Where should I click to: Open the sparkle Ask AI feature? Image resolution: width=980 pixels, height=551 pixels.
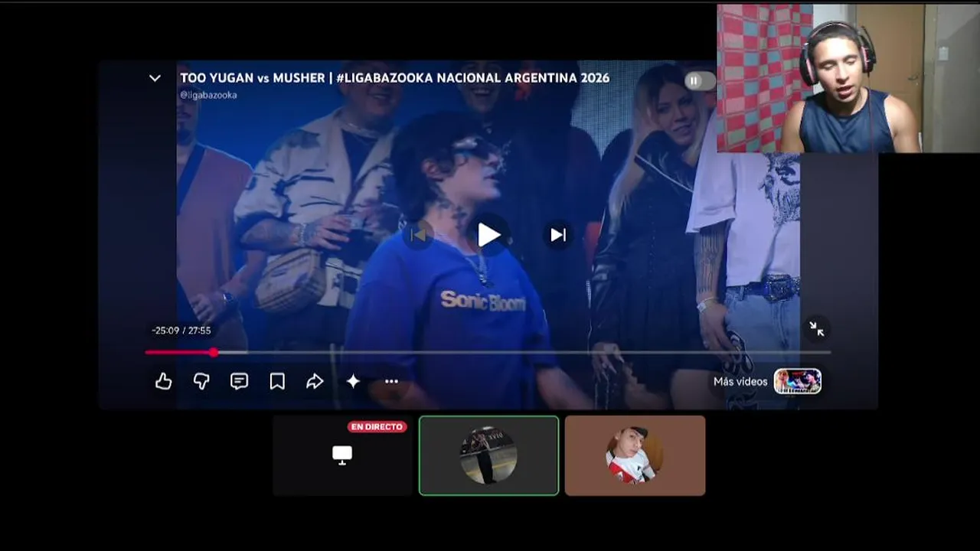[353, 381]
